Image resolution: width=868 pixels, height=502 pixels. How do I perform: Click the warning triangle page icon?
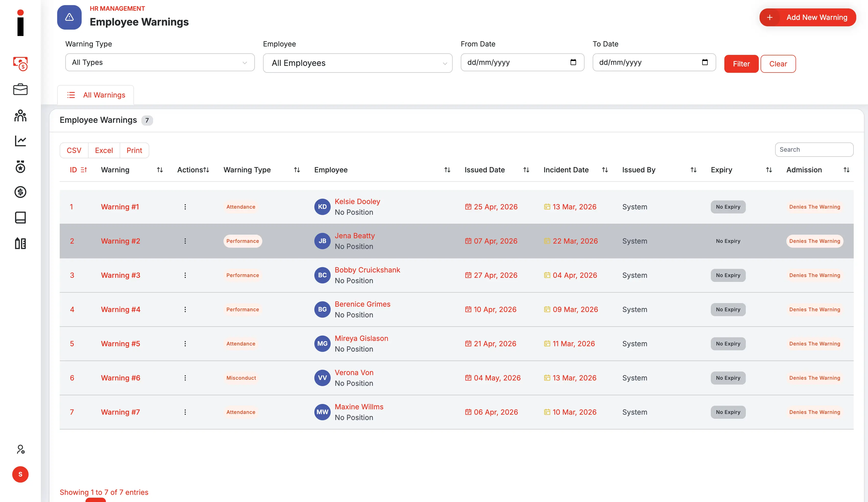click(69, 17)
